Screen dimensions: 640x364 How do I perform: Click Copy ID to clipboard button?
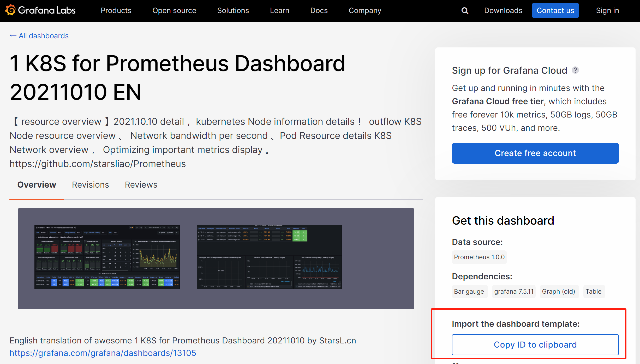pyautogui.click(x=535, y=344)
